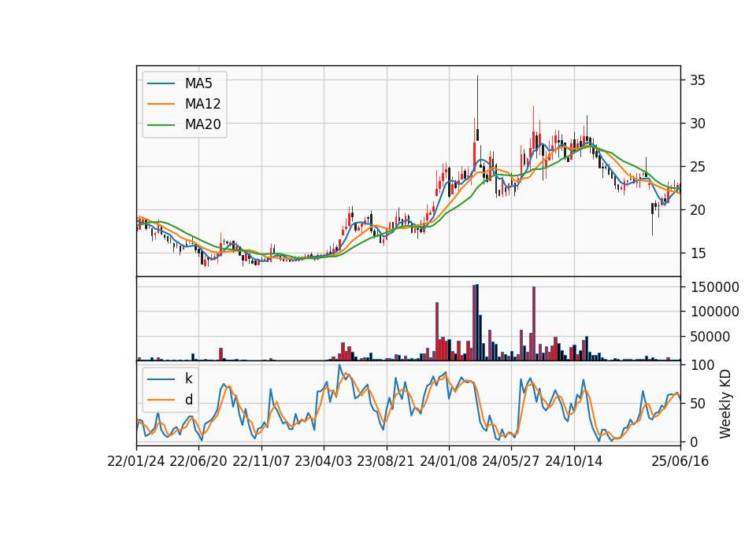
Task: Click the orange d legend line sample
Action: point(161,400)
